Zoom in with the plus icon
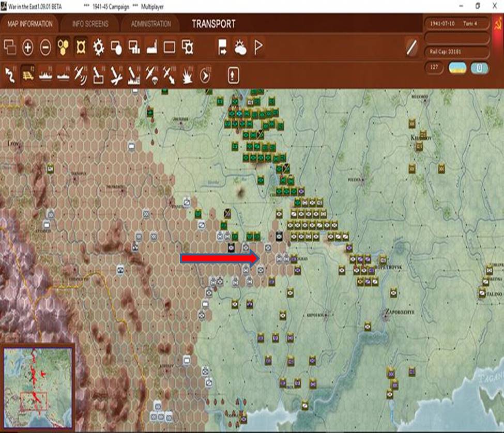Viewport: 504px width, 433px height. (28, 48)
